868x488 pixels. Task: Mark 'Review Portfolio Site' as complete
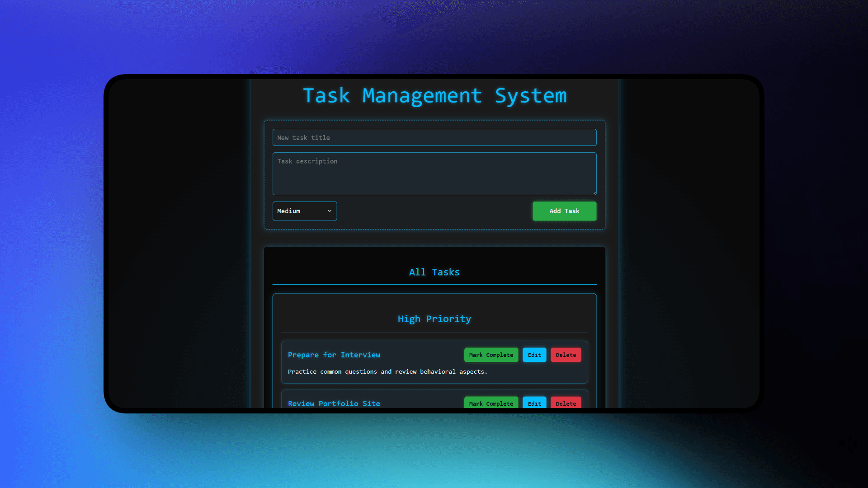point(491,403)
